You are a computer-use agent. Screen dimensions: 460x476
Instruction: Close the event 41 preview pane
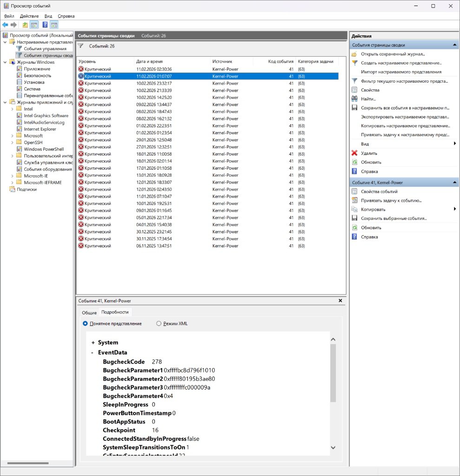pyautogui.click(x=340, y=301)
